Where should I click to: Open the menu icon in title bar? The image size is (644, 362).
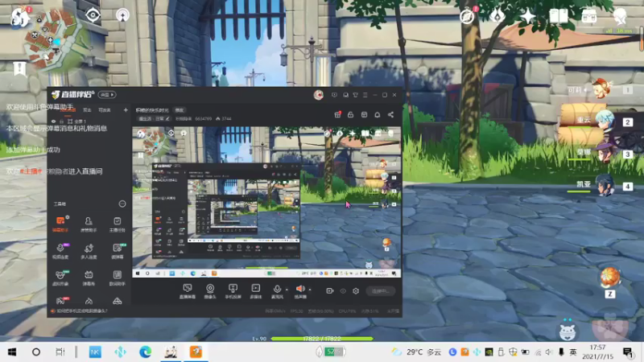tap(365, 95)
